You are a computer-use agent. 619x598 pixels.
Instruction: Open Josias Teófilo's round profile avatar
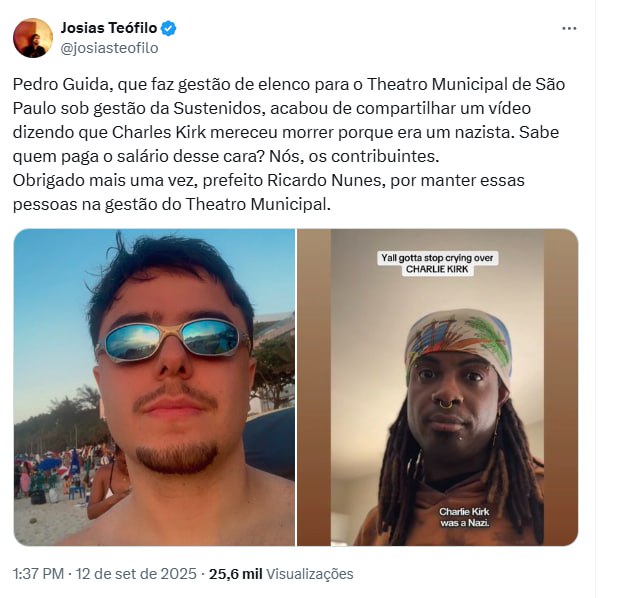tap(33, 38)
